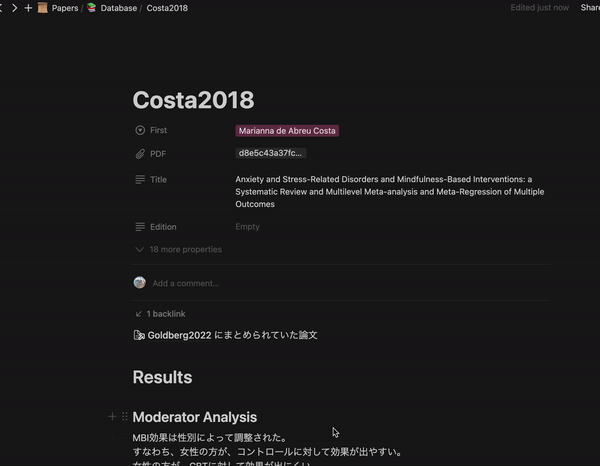Image resolution: width=600 pixels, height=466 pixels.
Task: Click the First property select icon
Action: pos(140,131)
